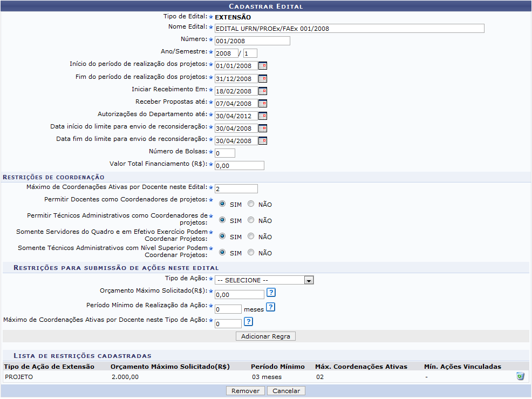Select NÃO for Técnicos com Nível Superior

coord(251,253)
